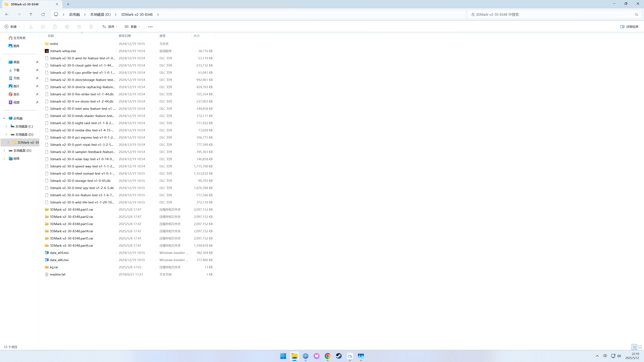Viewport: 644px width, 362px height.
Task: Expand Local Disk (D:) under This PC
Action: coord(6,134)
